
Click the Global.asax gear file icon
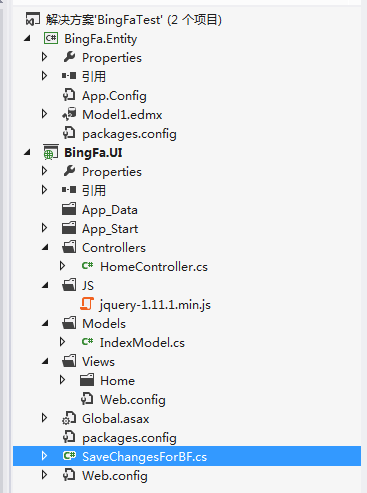69,418
